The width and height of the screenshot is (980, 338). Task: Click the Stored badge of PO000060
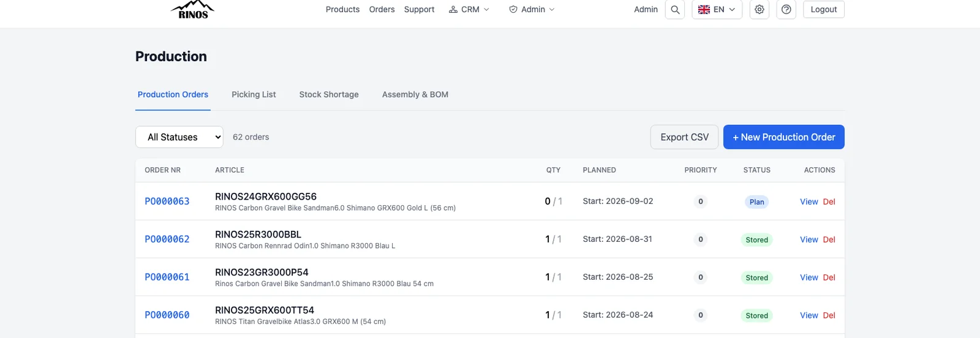click(757, 316)
